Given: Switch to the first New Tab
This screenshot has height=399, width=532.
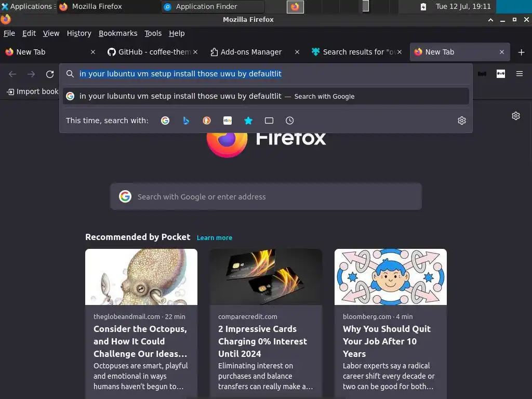Looking at the screenshot, I should 47,52.
